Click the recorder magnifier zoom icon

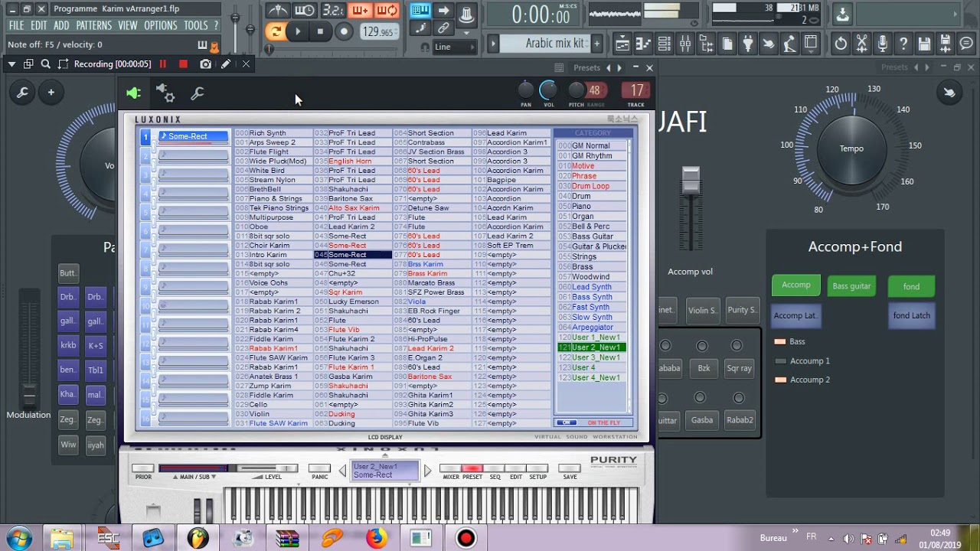45,64
